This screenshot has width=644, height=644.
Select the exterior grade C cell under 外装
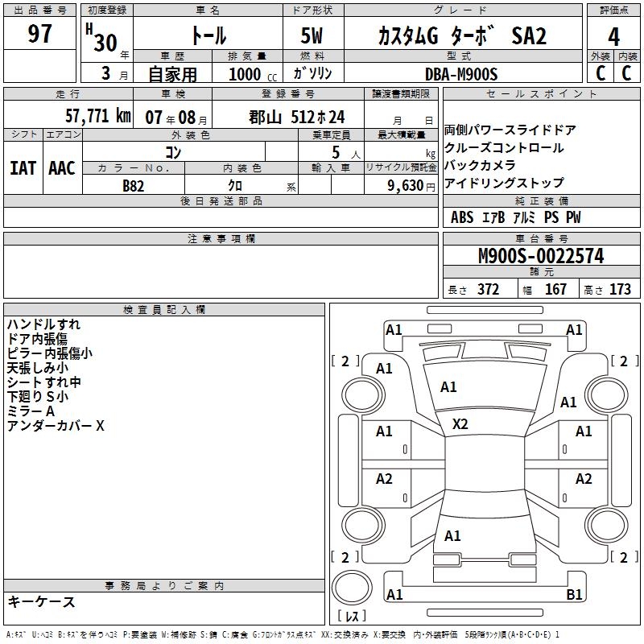pyautogui.click(x=601, y=73)
